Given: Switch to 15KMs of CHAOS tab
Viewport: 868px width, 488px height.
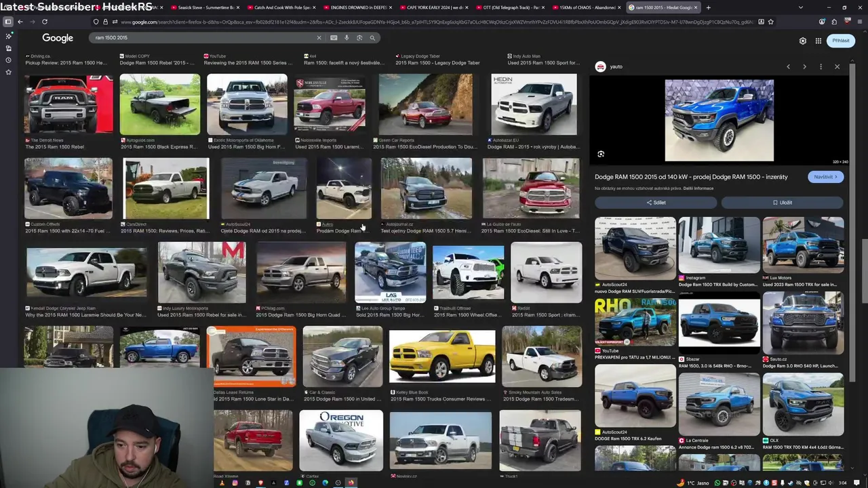Looking at the screenshot, I should (x=587, y=7).
